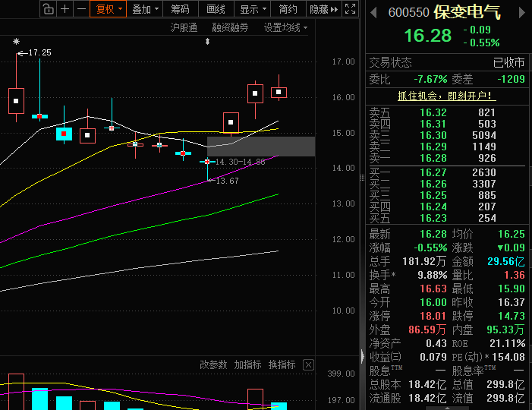Zoom in chart with plus button
Image resolution: width=532 pixels, height=410 pixels.
[x=65, y=9]
